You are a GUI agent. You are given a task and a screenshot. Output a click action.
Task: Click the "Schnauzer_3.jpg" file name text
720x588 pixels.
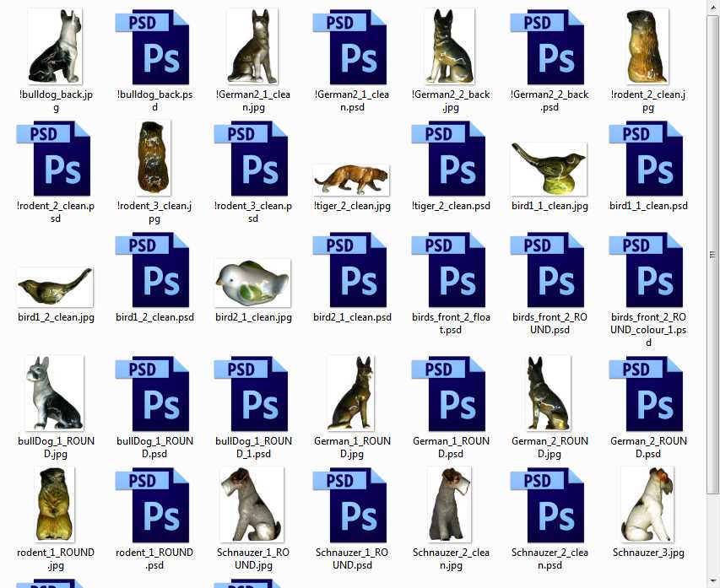648,553
